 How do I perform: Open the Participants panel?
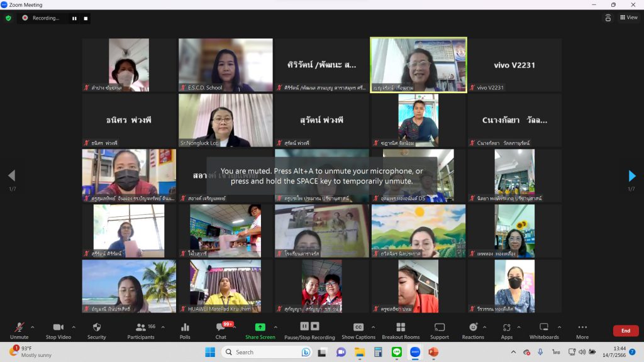(140, 330)
